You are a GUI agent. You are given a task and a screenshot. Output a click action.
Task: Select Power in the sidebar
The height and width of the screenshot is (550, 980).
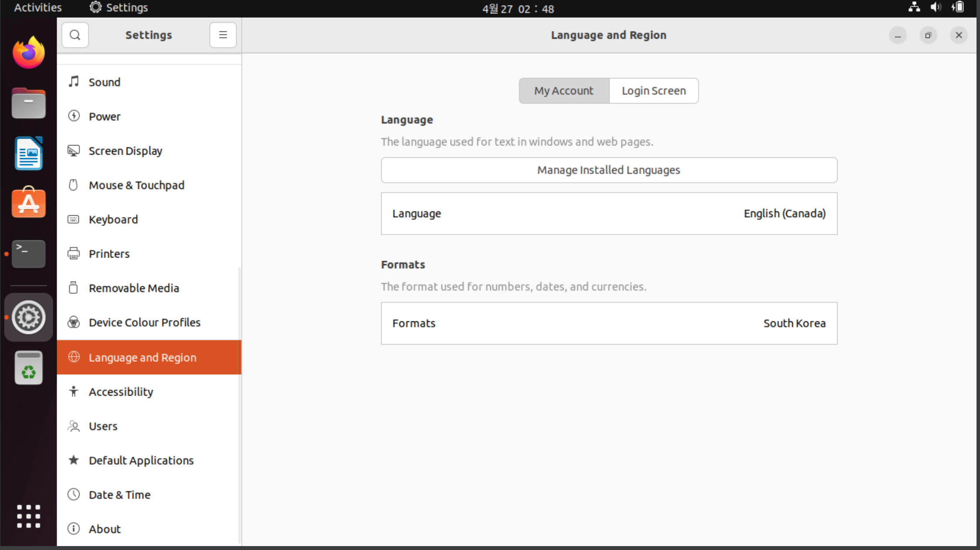[x=105, y=116]
